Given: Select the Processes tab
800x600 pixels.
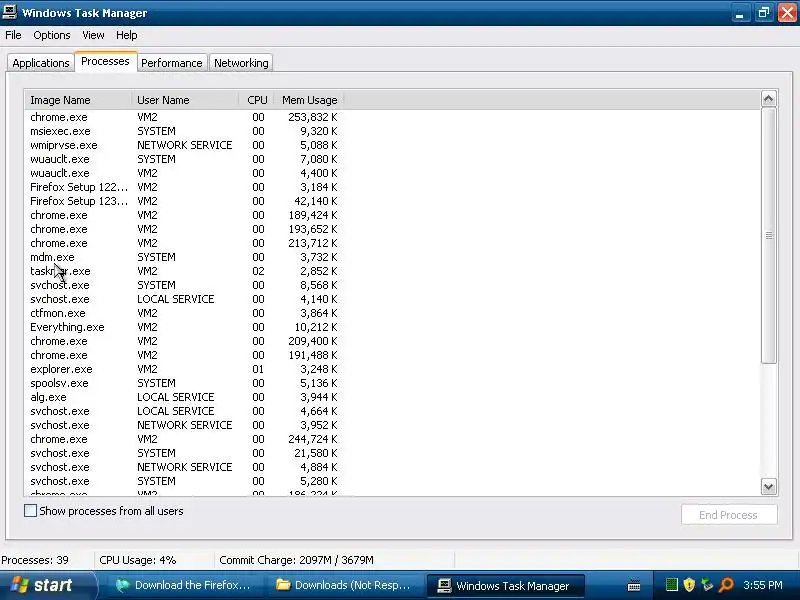Looking at the screenshot, I should [105, 61].
